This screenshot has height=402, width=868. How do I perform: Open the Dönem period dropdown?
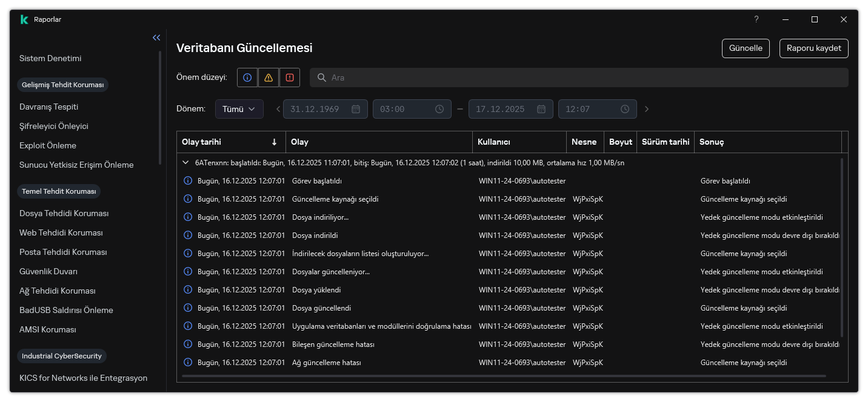(239, 109)
